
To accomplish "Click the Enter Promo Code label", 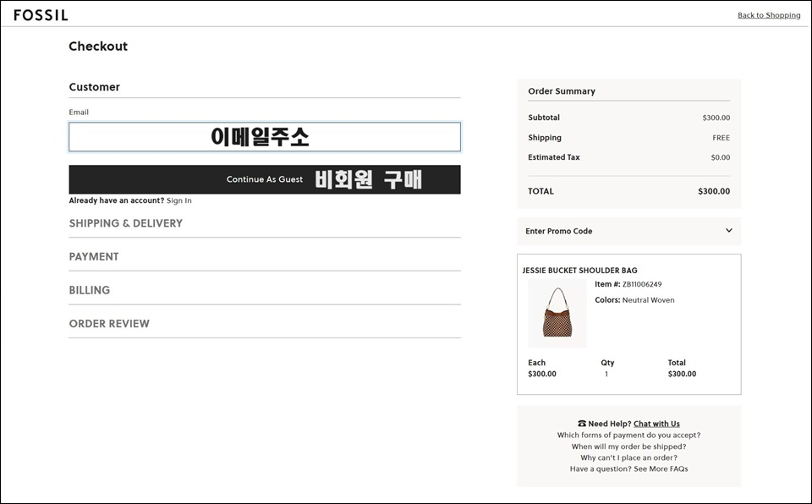I will coord(559,231).
